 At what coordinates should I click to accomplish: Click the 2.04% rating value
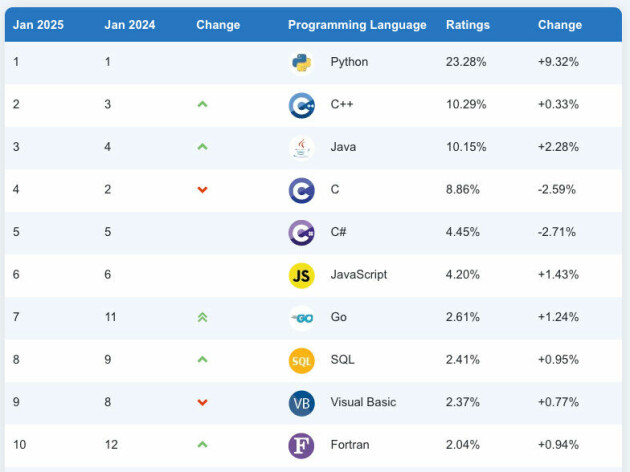click(463, 445)
